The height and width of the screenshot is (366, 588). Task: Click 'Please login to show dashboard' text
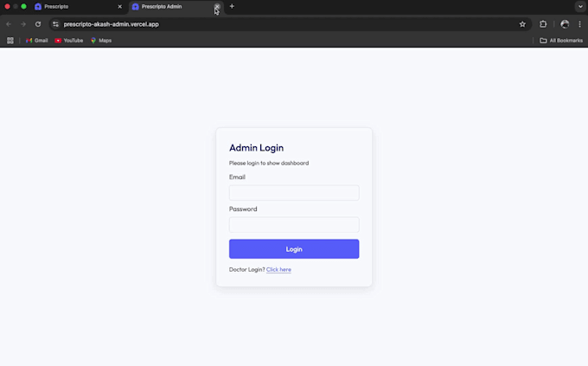[269, 163]
